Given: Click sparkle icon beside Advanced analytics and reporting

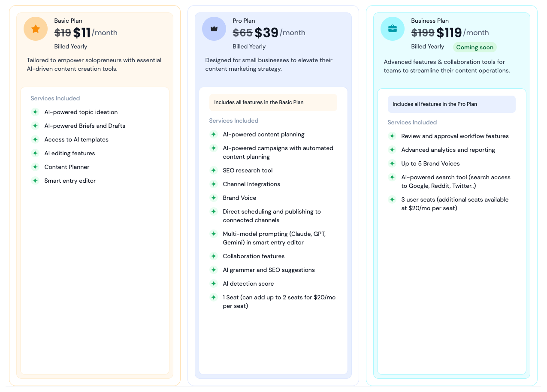Looking at the screenshot, I should click(392, 150).
